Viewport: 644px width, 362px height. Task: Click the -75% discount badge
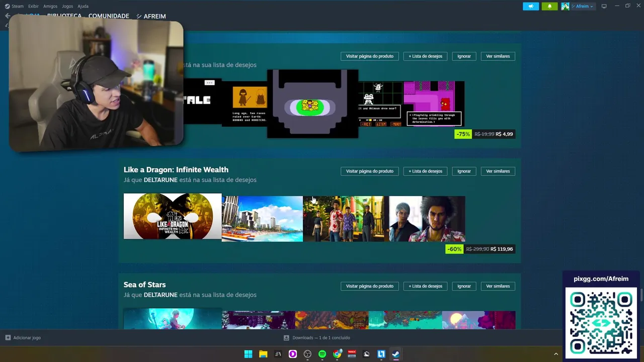click(463, 134)
